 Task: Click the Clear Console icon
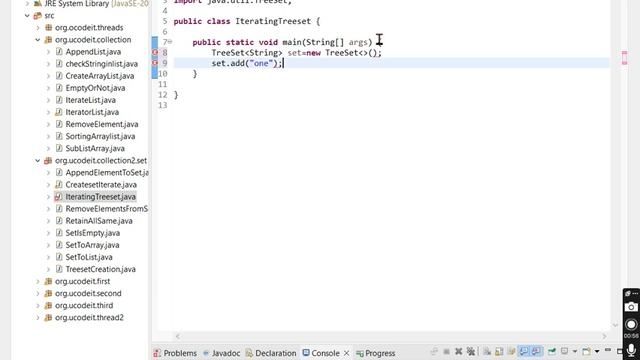click(487, 351)
